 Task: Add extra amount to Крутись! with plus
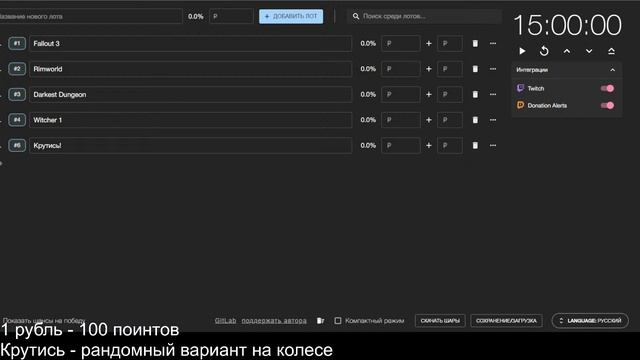click(429, 145)
